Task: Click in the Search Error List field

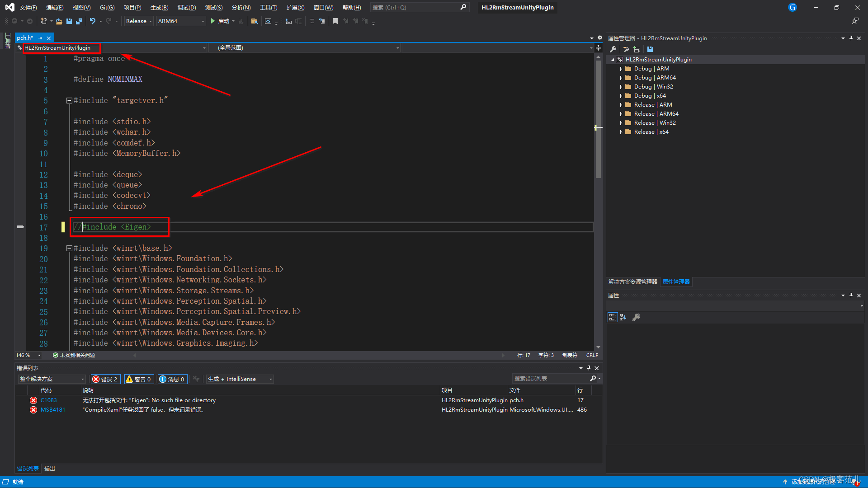Action: (550, 379)
